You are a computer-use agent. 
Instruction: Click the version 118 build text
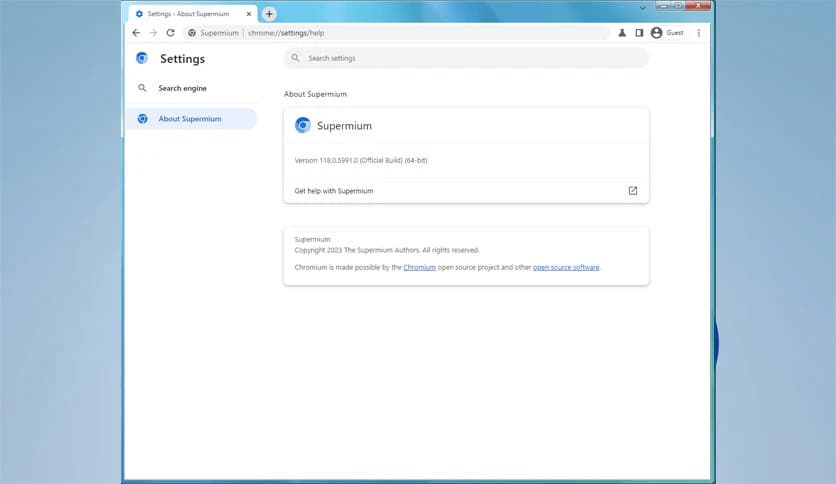click(x=361, y=160)
